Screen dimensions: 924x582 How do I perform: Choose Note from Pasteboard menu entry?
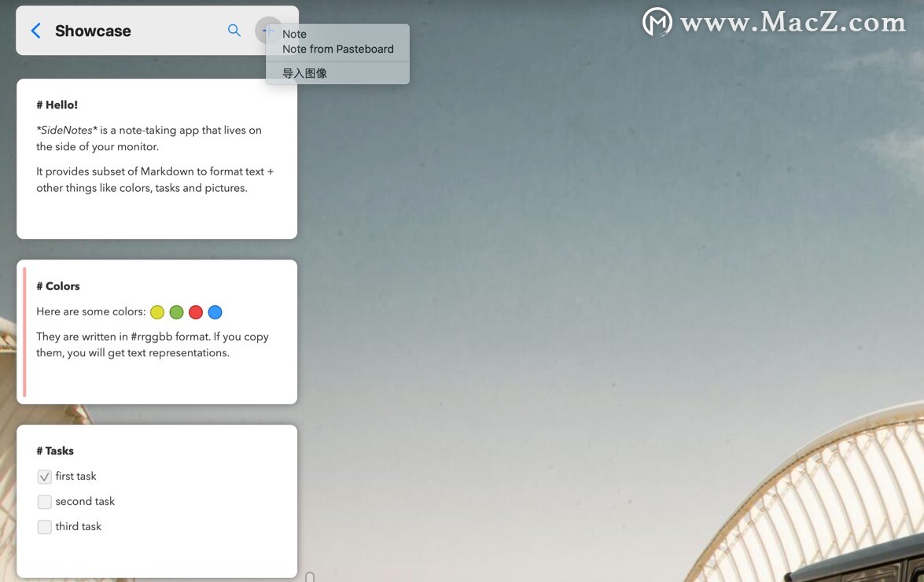click(337, 49)
